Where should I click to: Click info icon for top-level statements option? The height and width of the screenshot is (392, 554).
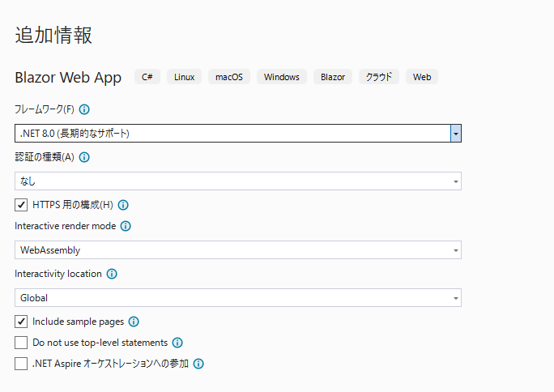pos(177,343)
